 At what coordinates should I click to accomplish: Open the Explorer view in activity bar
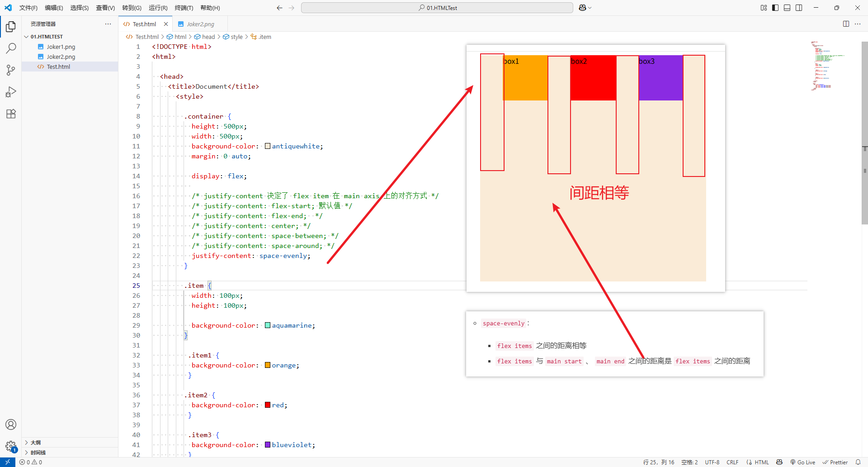pyautogui.click(x=11, y=27)
